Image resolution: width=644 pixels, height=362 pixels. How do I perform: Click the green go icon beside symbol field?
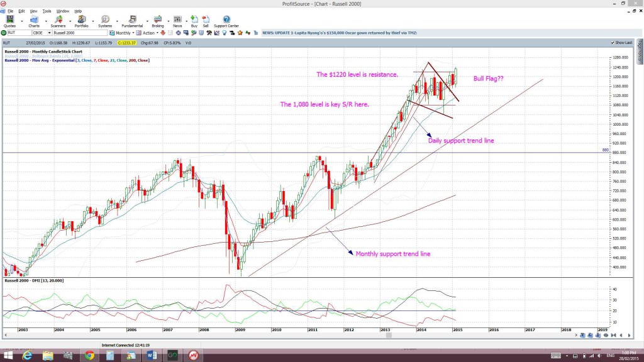pos(4,33)
